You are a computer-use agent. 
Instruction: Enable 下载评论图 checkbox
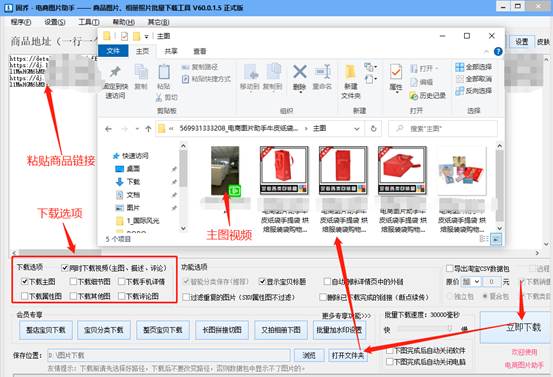click(122, 296)
